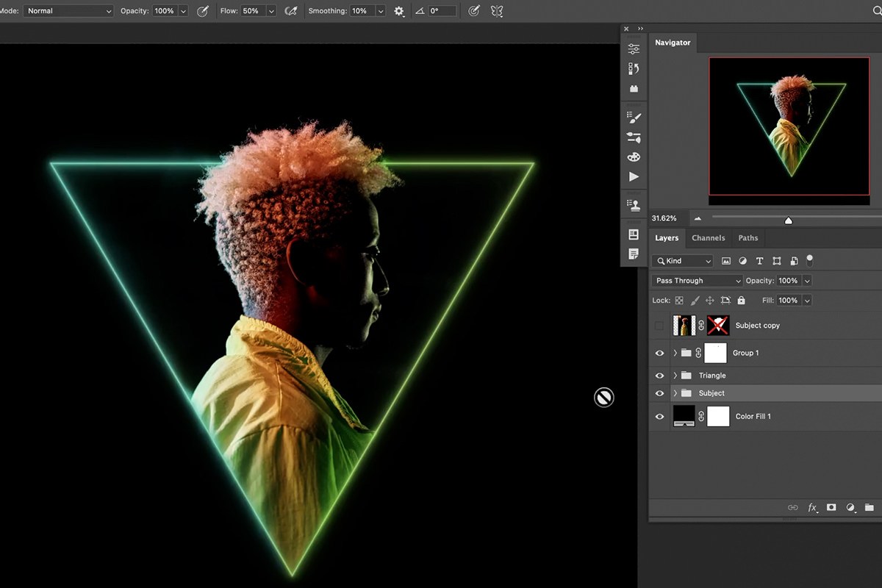Lock position move icon

pos(710,301)
